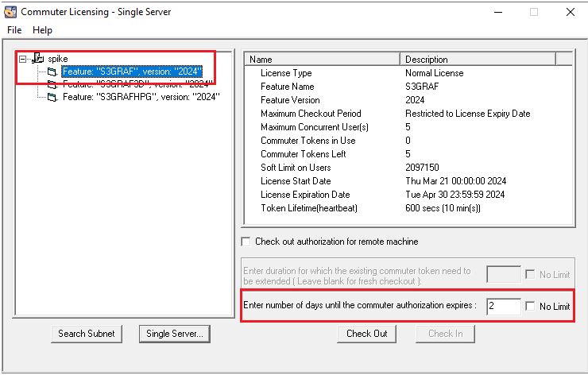Select the Token Lifetime(heartbeat) row
This screenshot has height=375, width=588.
tap(408, 208)
